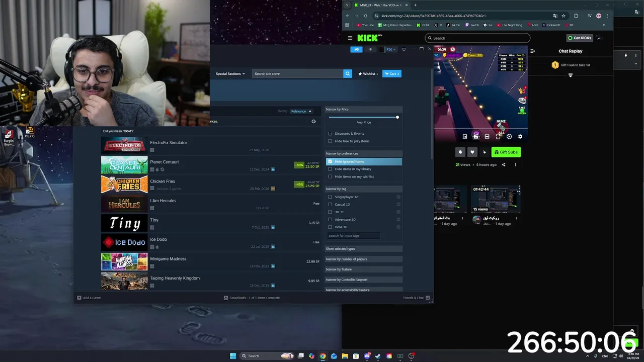The image size is (644, 362).
Task: Open the Steam Cart
Action: [392, 73]
